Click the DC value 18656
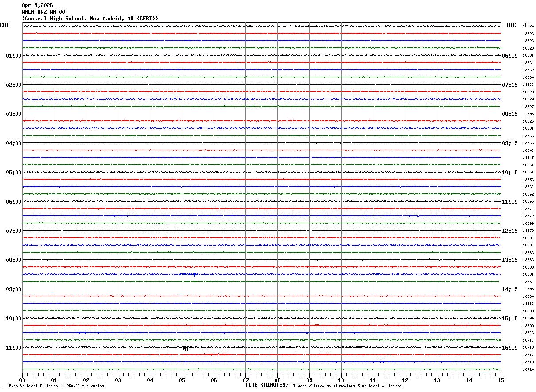Viewport: 536px width, 392px height. pos(528,180)
